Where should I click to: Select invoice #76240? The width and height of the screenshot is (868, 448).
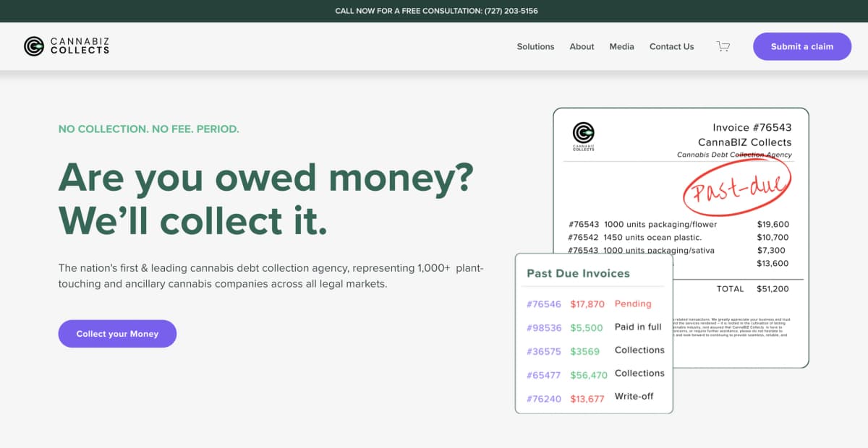click(544, 398)
